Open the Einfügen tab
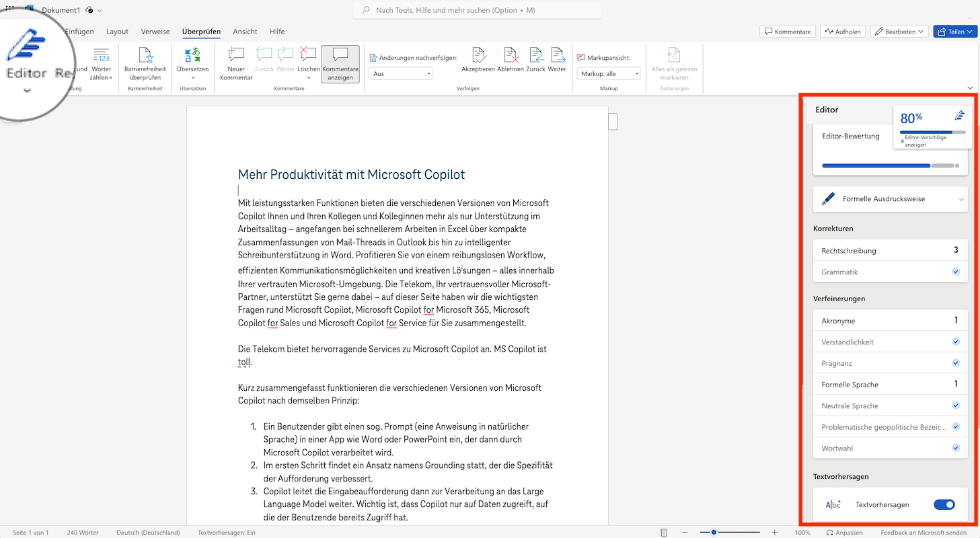980x538 pixels. (79, 32)
